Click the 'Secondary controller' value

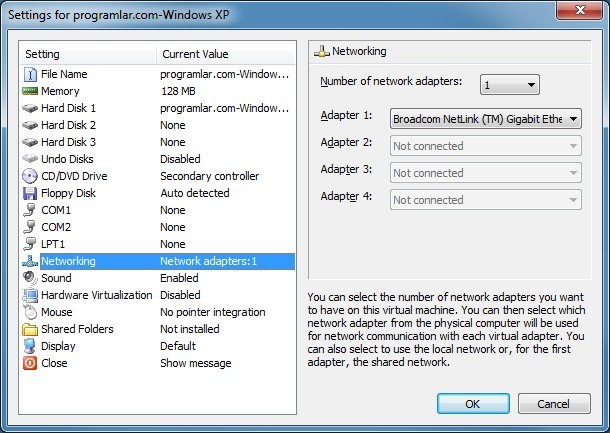click(209, 176)
